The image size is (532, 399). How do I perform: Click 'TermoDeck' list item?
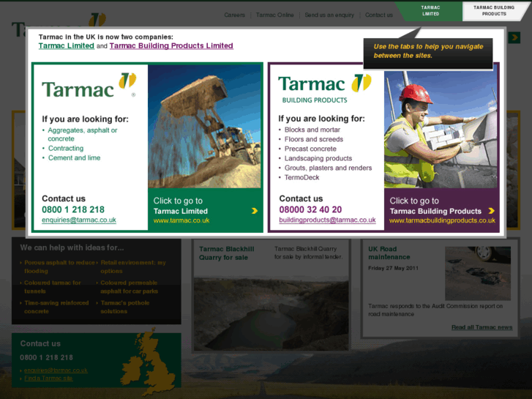pos(302,177)
